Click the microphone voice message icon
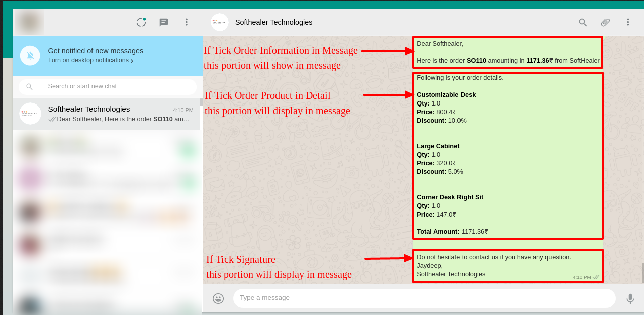The height and width of the screenshot is (315, 644). pyautogui.click(x=630, y=299)
